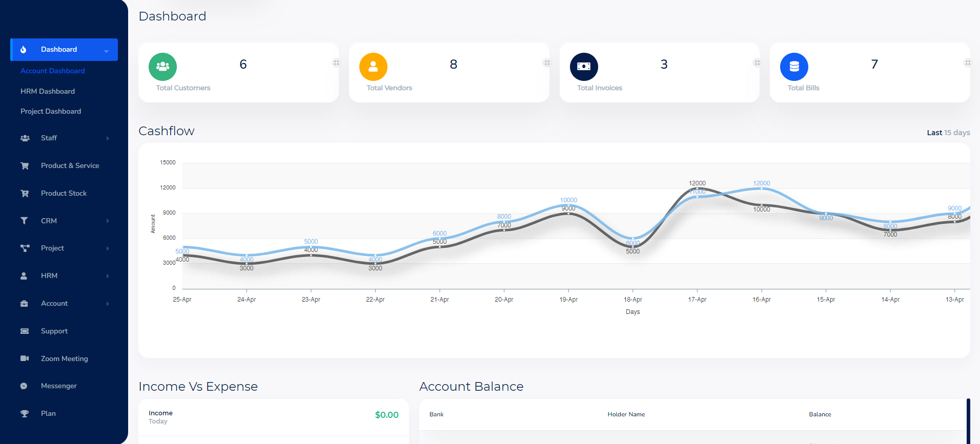Click the 'Balance' column header

(x=820, y=414)
